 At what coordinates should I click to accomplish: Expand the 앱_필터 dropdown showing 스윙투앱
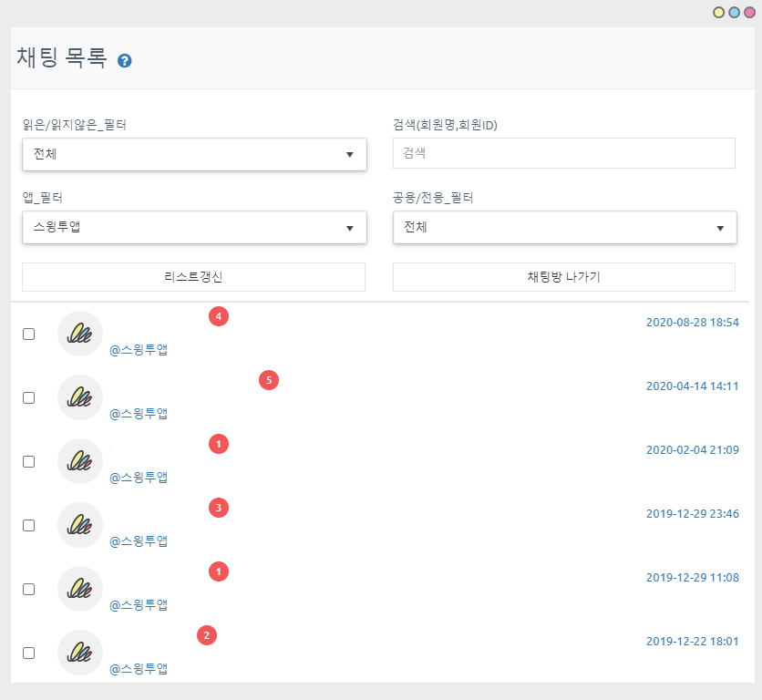click(194, 227)
